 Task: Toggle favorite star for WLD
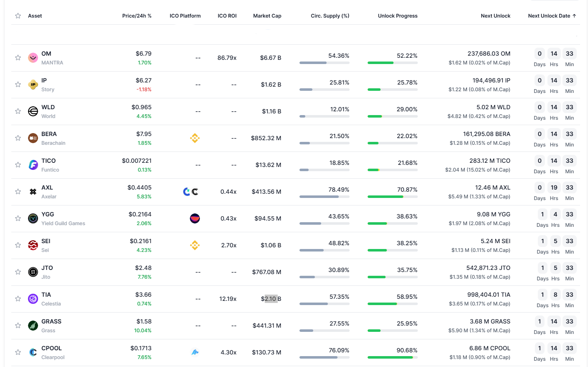(18, 111)
